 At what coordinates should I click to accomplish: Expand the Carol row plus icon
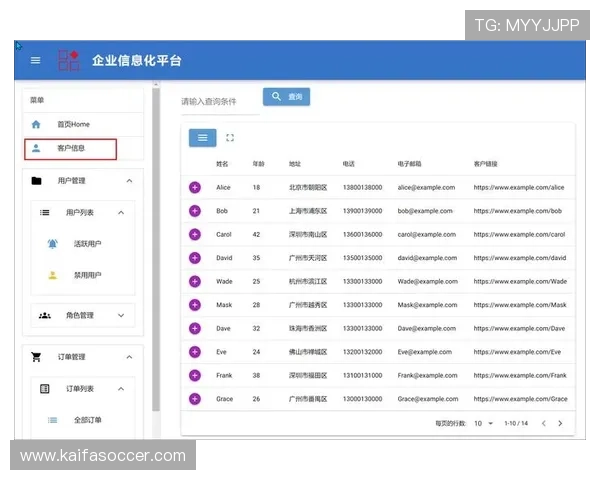195,235
